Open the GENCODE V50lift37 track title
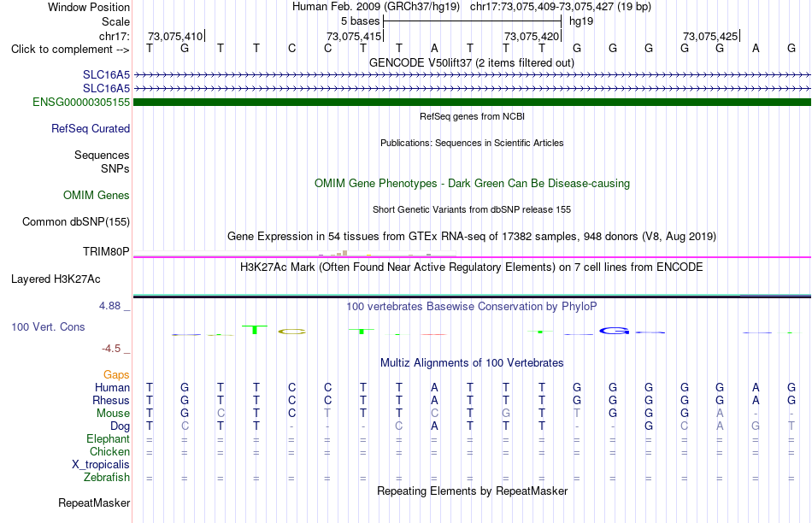The image size is (812, 523). pyautogui.click(x=472, y=62)
